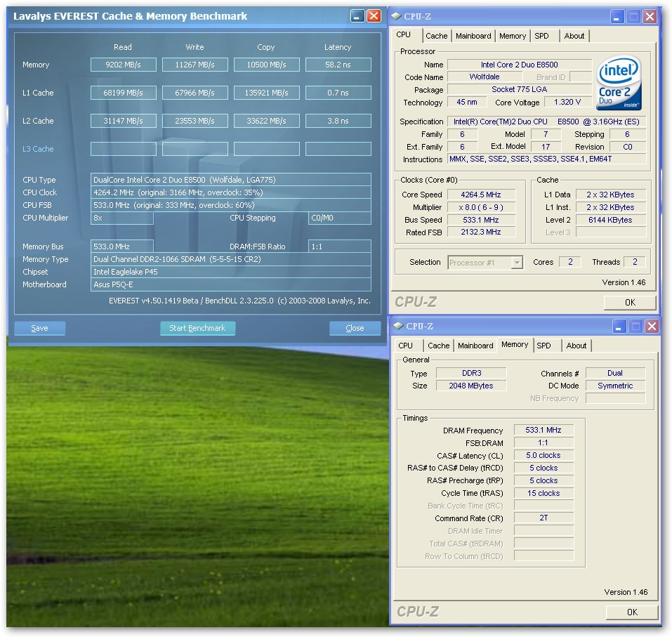Click the Close button at EVEREST bottom right
Screen dimensions: 672x637
coord(355,328)
